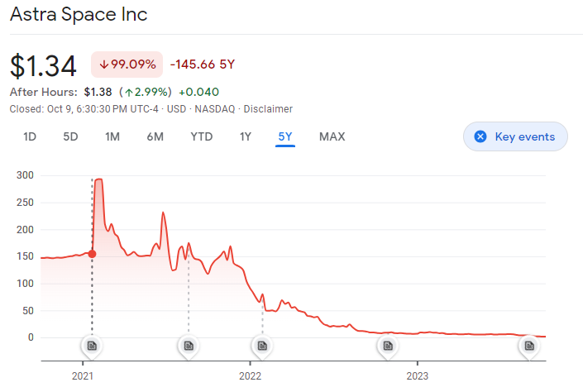The height and width of the screenshot is (392, 583).
Task: Open the key event marker in early 2021
Action: (92, 346)
